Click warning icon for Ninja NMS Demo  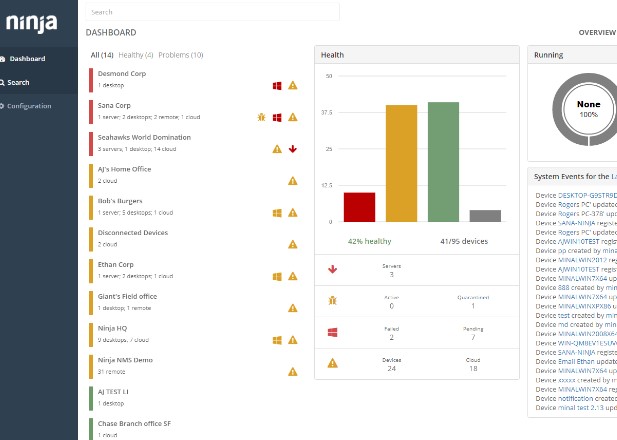(292, 372)
